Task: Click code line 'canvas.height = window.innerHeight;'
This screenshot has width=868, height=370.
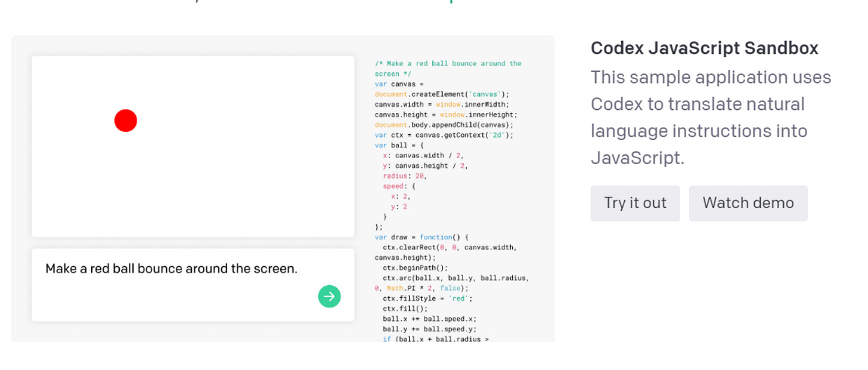Action: coord(447,115)
